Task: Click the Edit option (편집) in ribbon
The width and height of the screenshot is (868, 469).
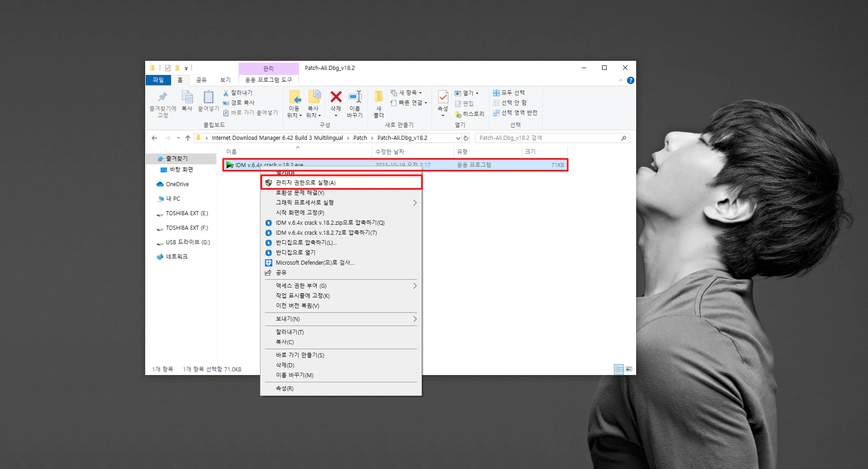Action: [464, 104]
